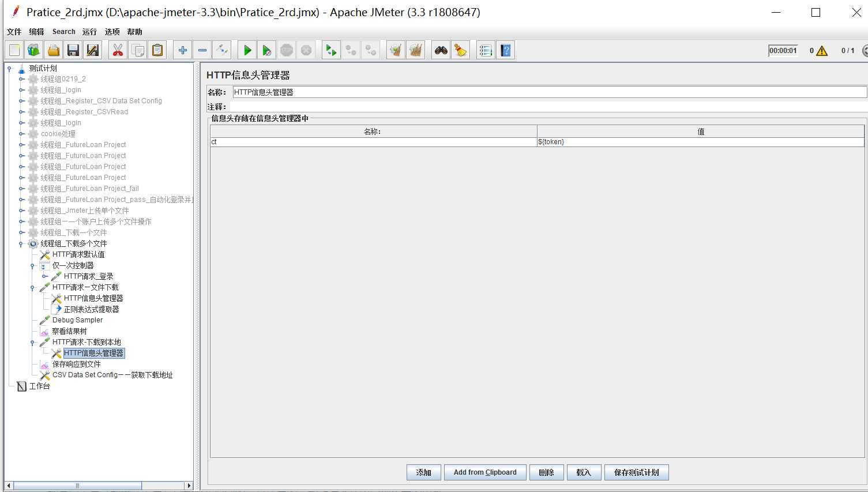The width and height of the screenshot is (868, 492).
Task: Open the 编辑 menu
Action: click(36, 32)
